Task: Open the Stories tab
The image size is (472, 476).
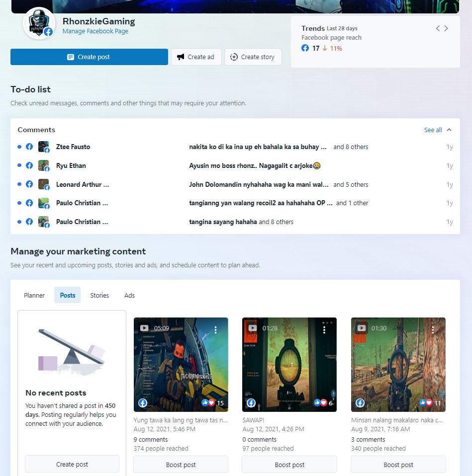Action: (x=99, y=295)
